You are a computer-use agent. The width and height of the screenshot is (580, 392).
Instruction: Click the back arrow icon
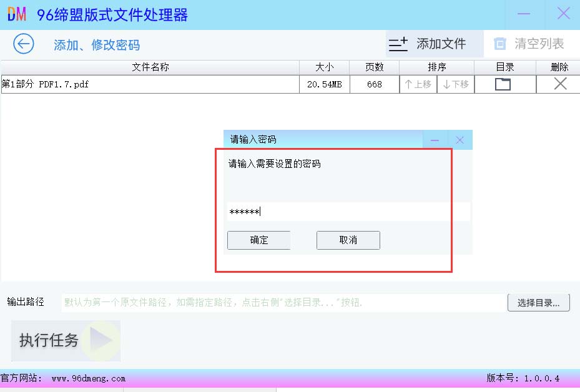(24, 44)
